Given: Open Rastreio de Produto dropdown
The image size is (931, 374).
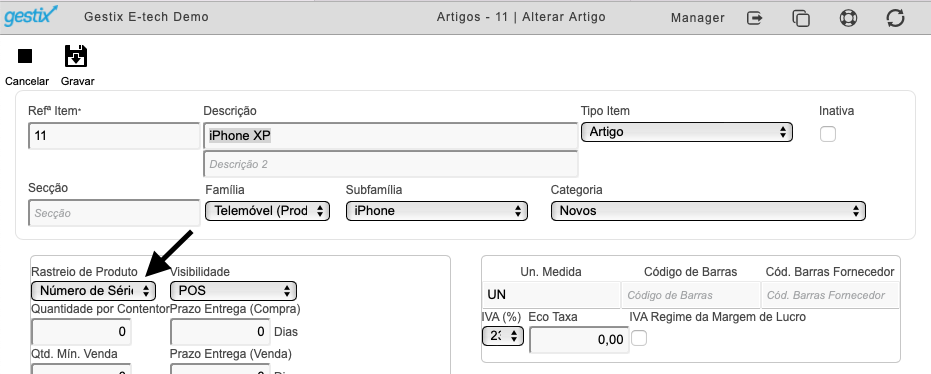Looking at the screenshot, I should (x=94, y=290).
